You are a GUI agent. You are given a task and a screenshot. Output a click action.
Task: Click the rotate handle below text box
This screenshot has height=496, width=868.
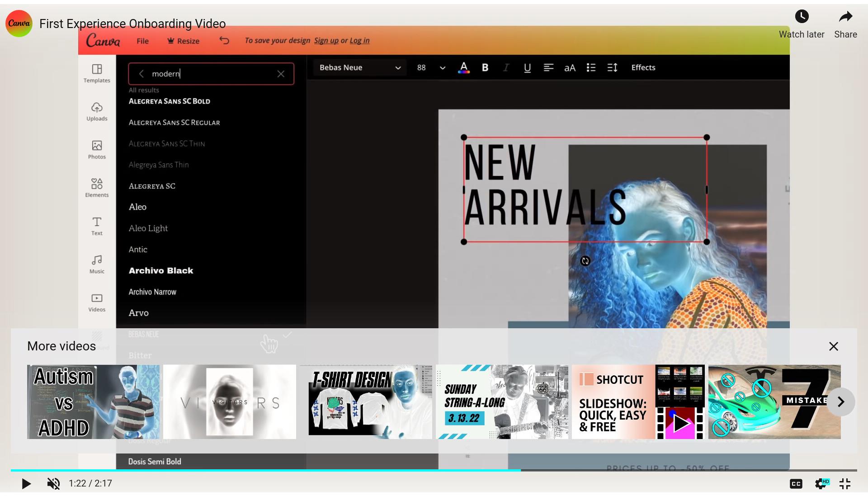coord(585,261)
